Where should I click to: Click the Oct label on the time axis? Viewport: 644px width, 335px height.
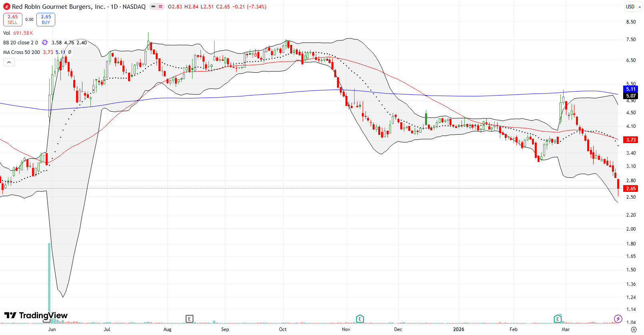(283, 329)
